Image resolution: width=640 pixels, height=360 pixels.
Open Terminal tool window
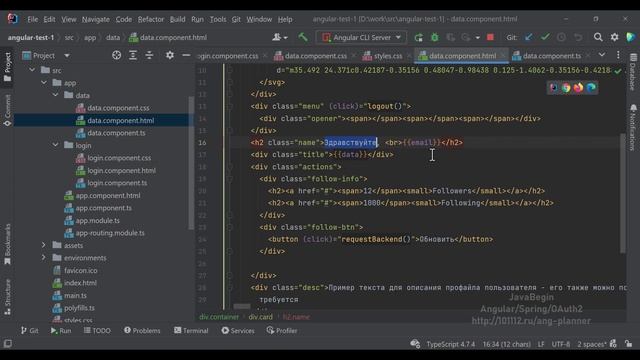[191, 331]
